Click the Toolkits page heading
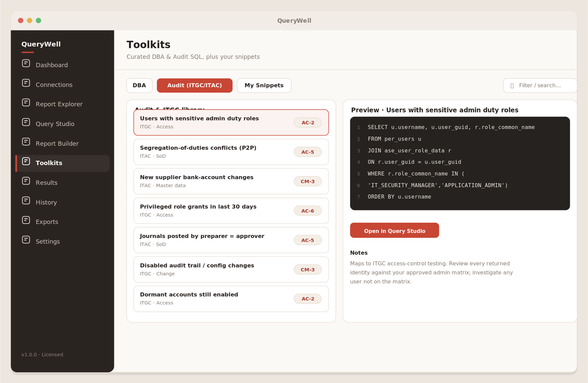 point(148,45)
